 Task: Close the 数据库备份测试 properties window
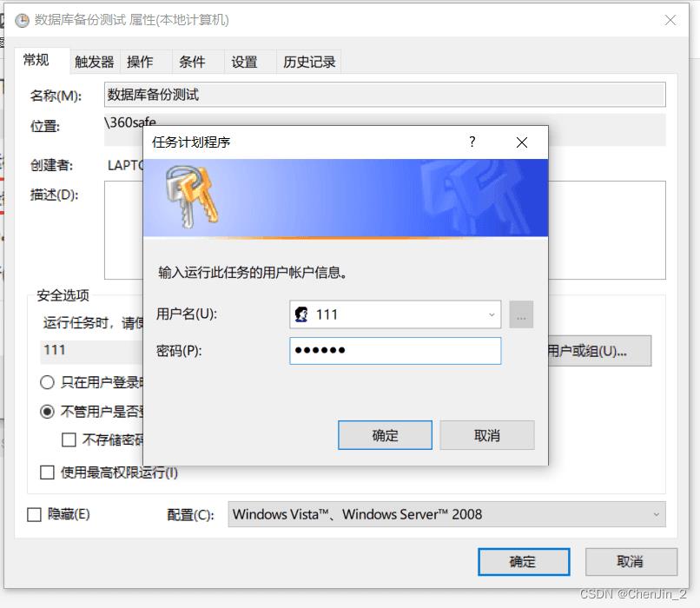(x=670, y=20)
